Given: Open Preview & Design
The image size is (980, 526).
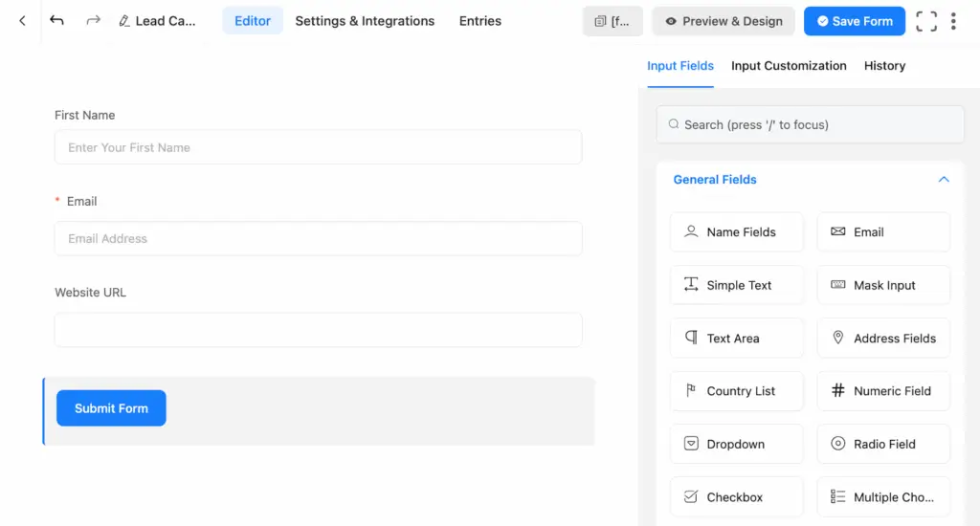Looking at the screenshot, I should pyautogui.click(x=724, y=21).
